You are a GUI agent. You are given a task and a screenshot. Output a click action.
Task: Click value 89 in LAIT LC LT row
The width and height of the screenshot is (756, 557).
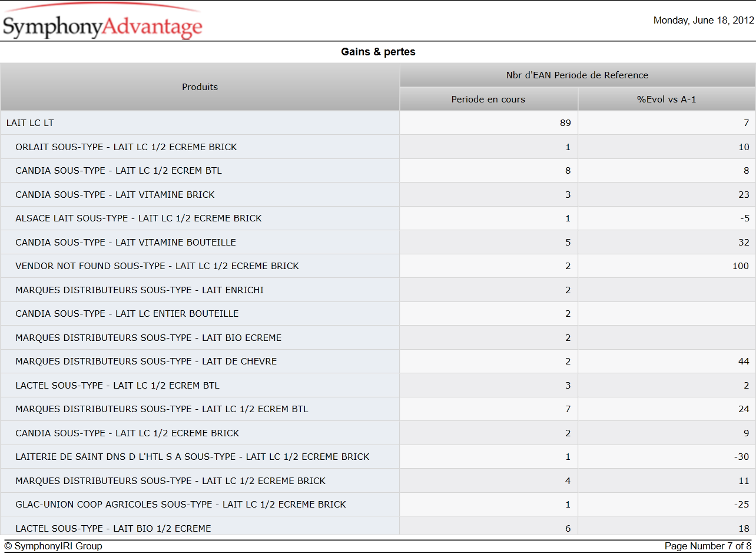point(565,123)
